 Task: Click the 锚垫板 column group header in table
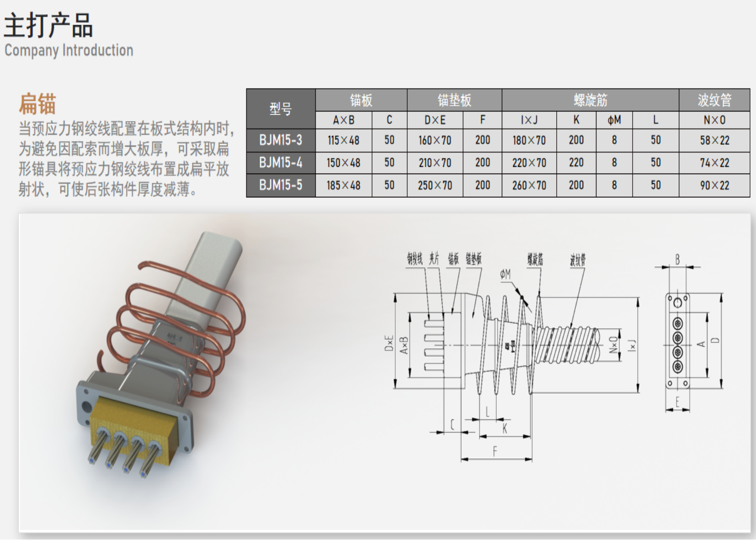coord(454,100)
